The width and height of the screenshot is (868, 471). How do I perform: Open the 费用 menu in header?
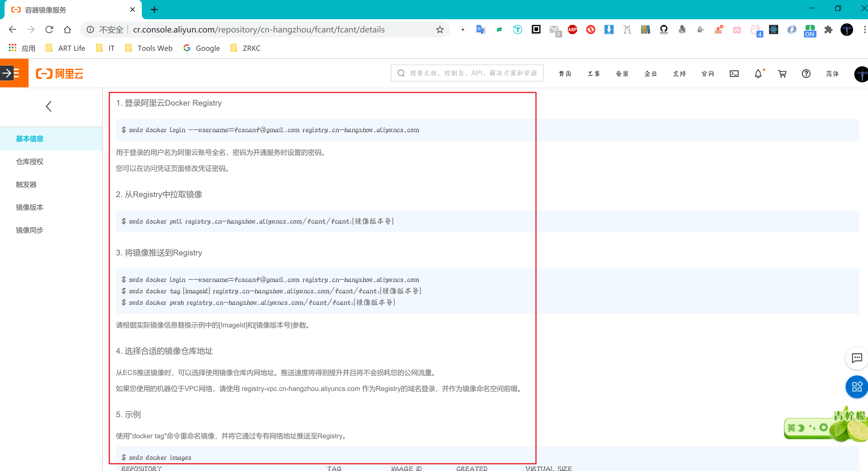tap(565, 73)
